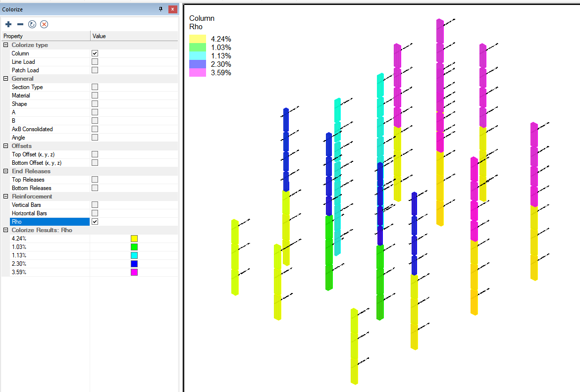Collapse the Colorize type group
Image resolution: width=580 pixels, height=392 pixels.
click(x=6, y=45)
